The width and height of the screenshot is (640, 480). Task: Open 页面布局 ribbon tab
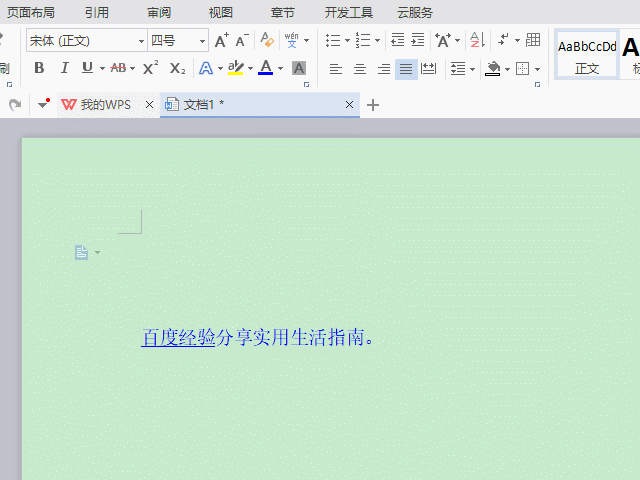tap(31, 13)
